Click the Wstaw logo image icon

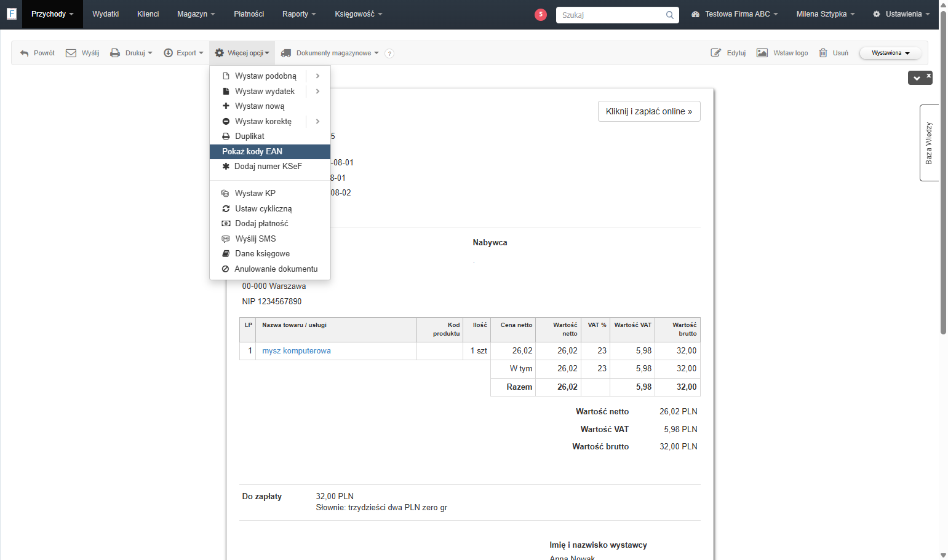click(762, 53)
